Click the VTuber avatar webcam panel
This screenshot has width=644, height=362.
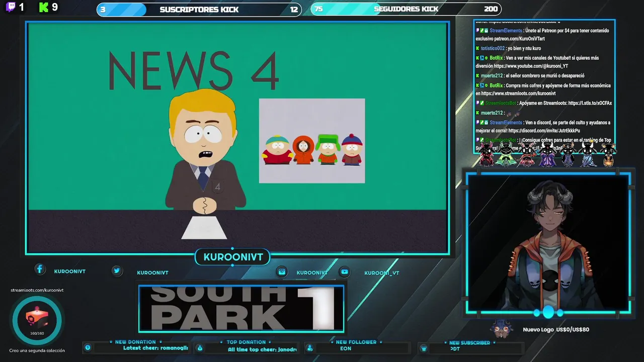[x=548, y=243]
